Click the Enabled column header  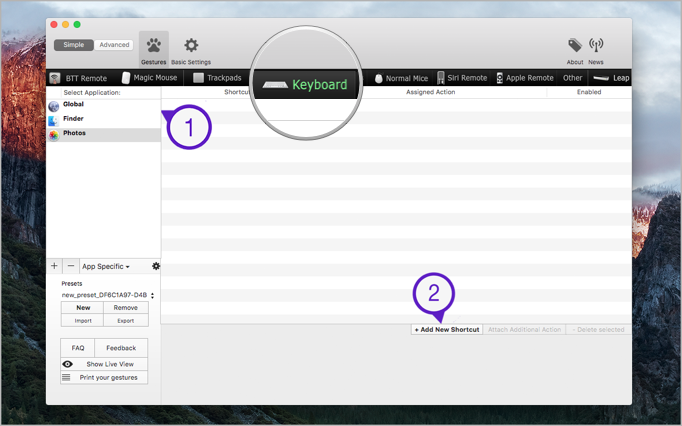coord(589,92)
